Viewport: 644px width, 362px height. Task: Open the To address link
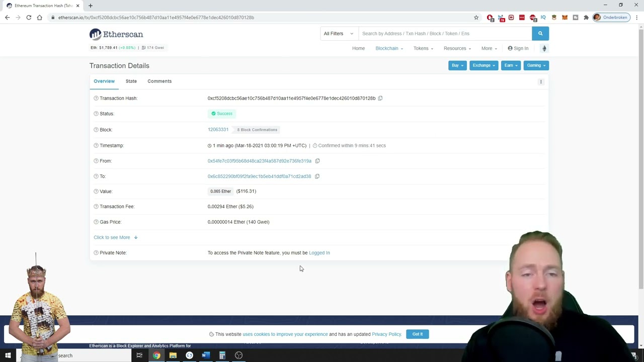259,176
